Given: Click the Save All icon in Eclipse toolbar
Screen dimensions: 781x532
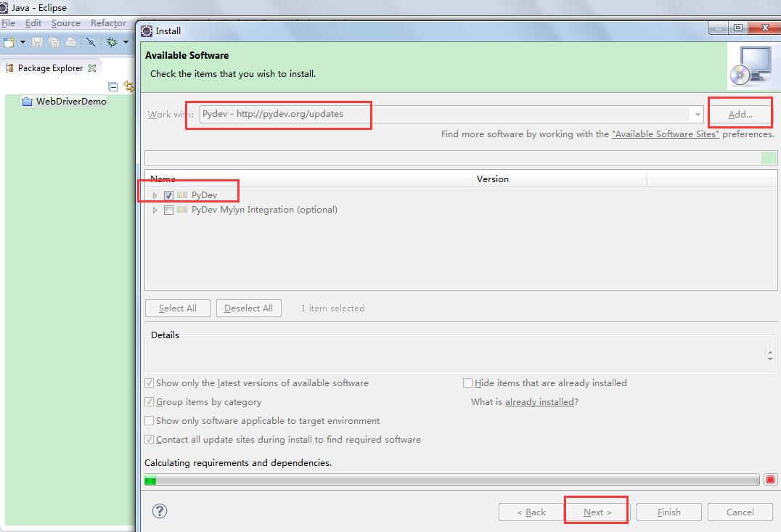Looking at the screenshot, I should pos(54,42).
